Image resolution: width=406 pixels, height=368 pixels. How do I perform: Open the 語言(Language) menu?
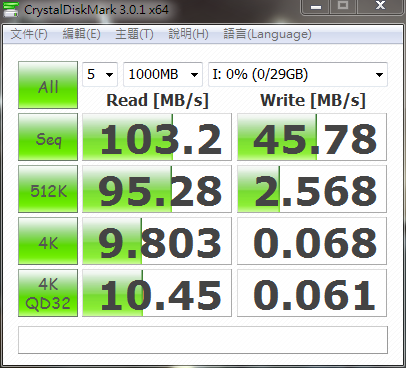(267, 34)
